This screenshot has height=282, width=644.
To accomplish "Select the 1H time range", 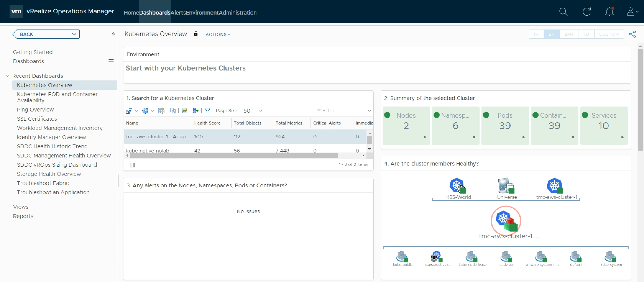I will (x=536, y=34).
